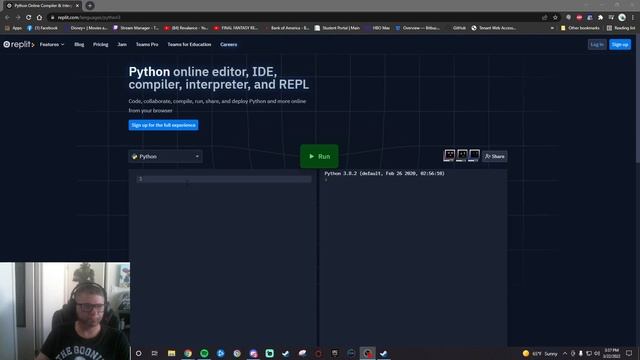The height and width of the screenshot is (360, 640).
Task: Go to the browser home page icon
Action: point(39,18)
